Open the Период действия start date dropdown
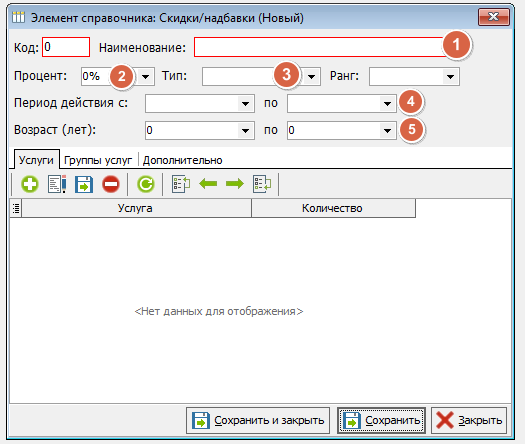 click(x=245, y=103)
